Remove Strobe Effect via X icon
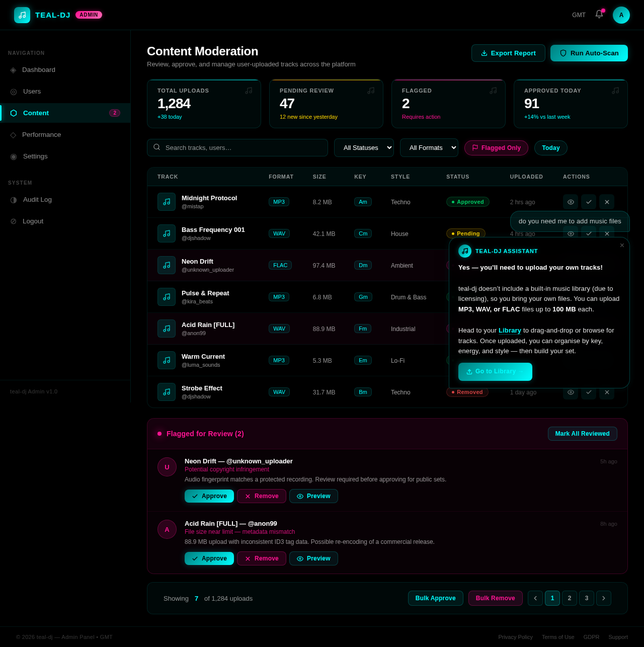The width and height of the screenshot is (644, 647). (606, 392)
